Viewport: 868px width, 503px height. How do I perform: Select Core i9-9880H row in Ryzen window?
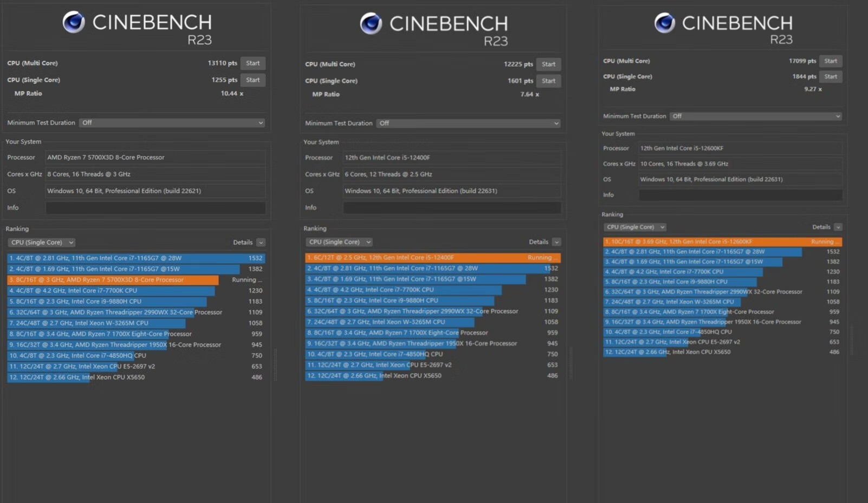click(135, 302)
